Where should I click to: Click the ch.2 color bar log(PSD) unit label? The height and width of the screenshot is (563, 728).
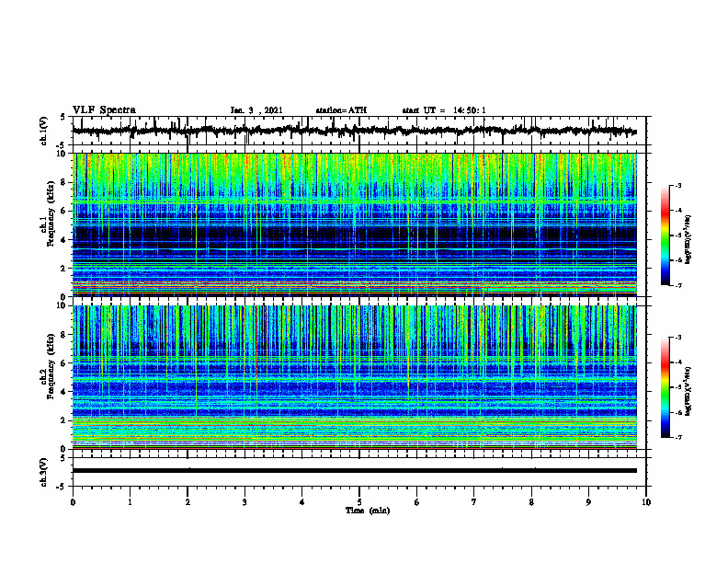point(689,391)
